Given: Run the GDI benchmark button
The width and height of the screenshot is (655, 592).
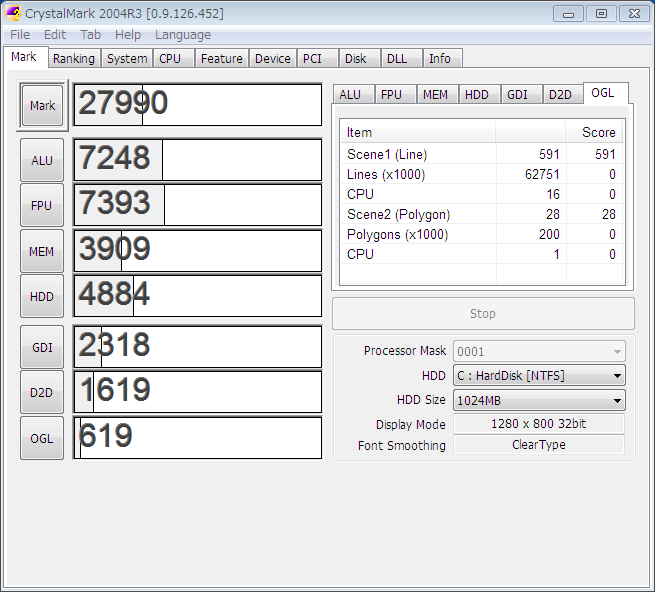Looking at the screenshot, I should click(x=42, y=347).
